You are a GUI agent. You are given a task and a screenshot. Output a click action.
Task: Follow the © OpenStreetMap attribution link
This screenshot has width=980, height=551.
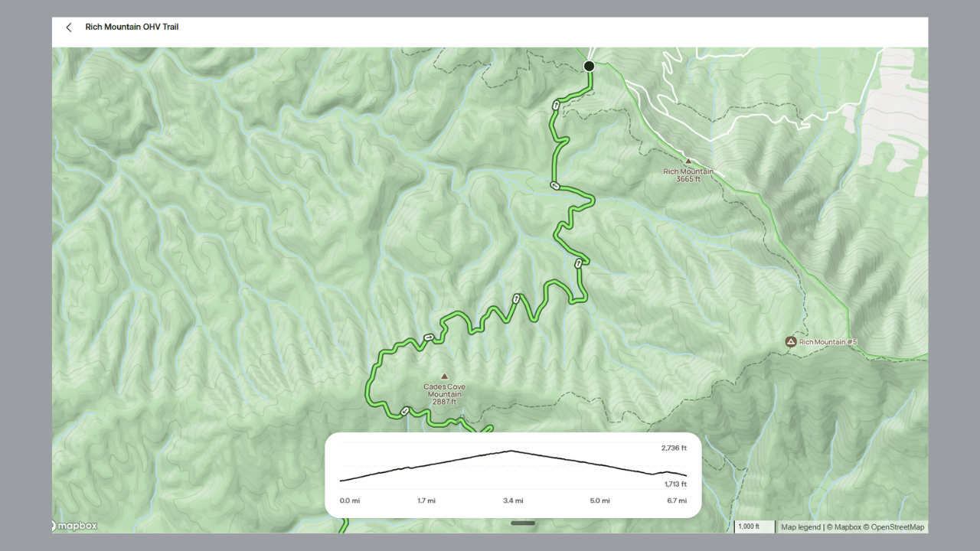894,527
